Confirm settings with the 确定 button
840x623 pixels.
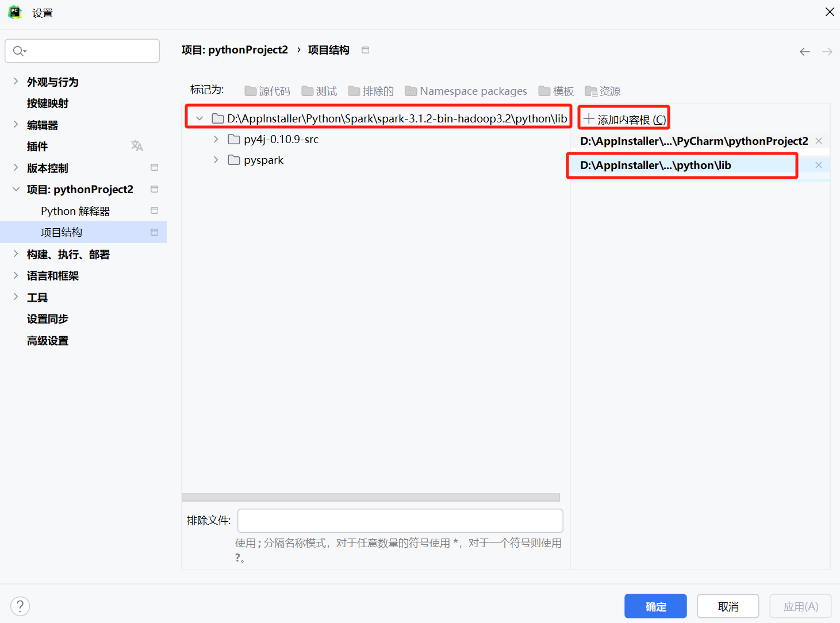655,606
